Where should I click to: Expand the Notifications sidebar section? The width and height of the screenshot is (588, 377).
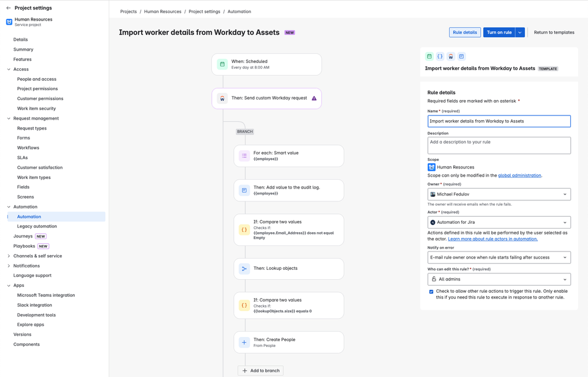point(9,266)
